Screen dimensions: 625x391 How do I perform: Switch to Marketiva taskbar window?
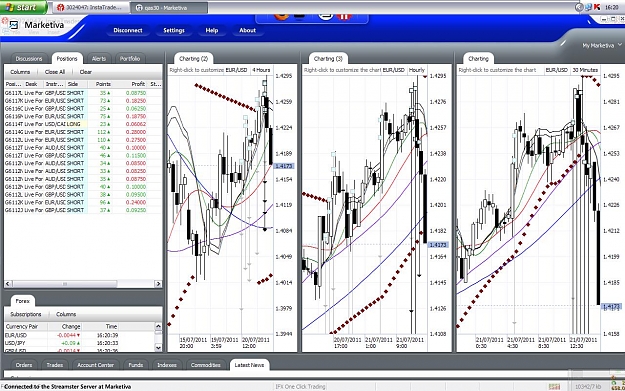(170, 8)
